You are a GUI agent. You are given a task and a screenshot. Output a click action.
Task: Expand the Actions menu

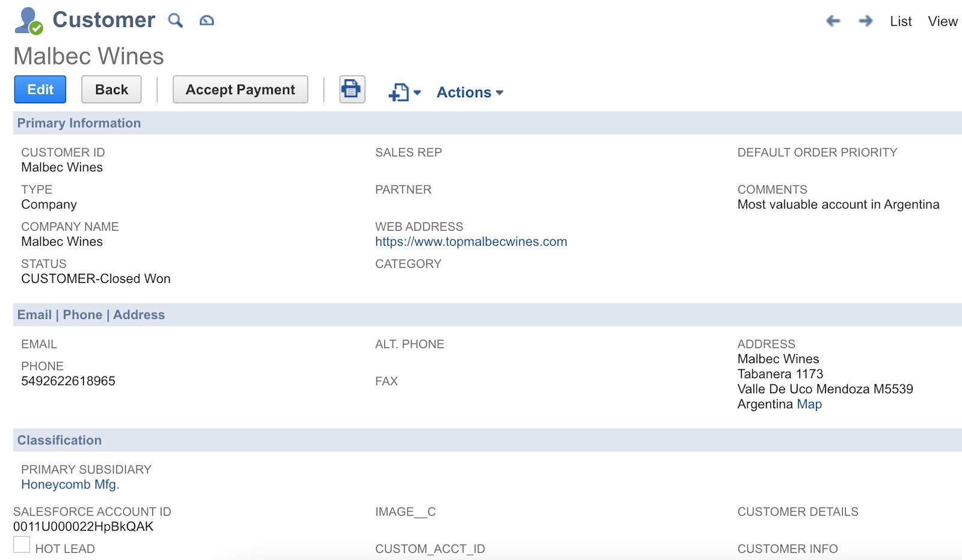(470, 93)
